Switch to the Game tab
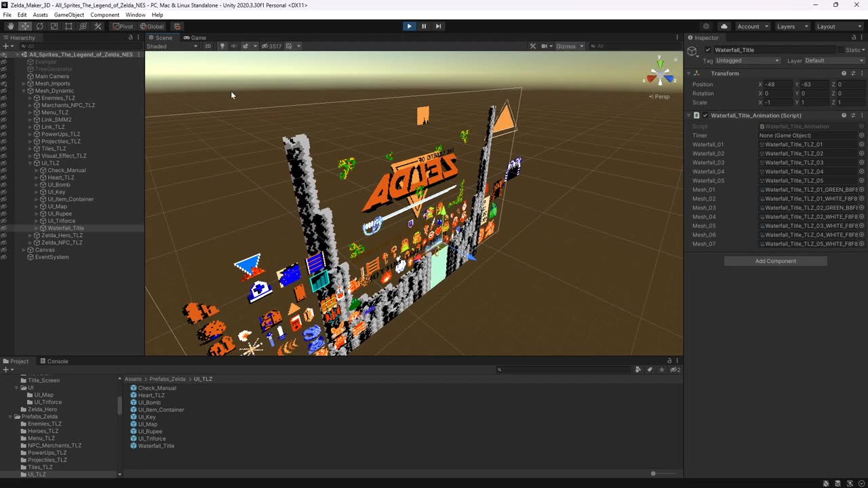The width and height of the screenshot is (868, 488). click(195, 37)
